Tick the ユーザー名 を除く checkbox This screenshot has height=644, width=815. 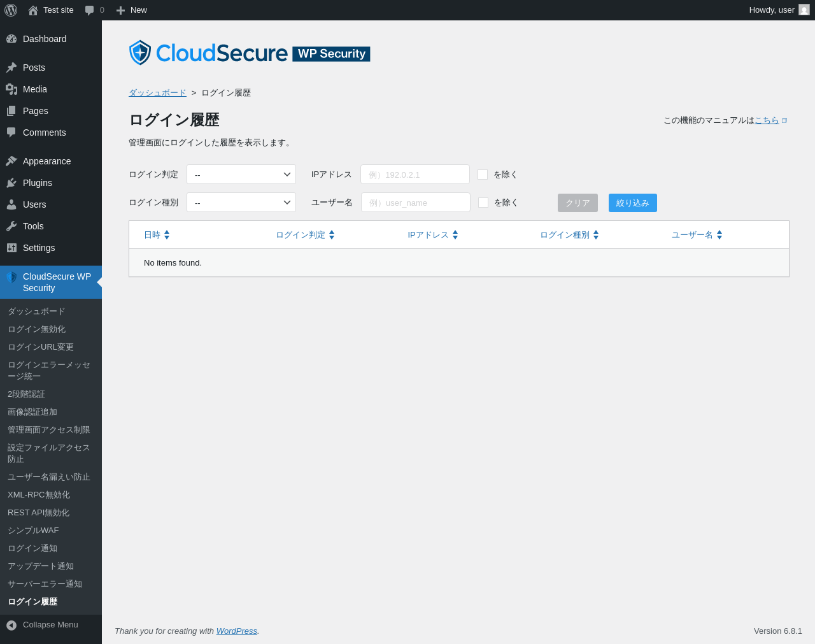tap(483, 203)
